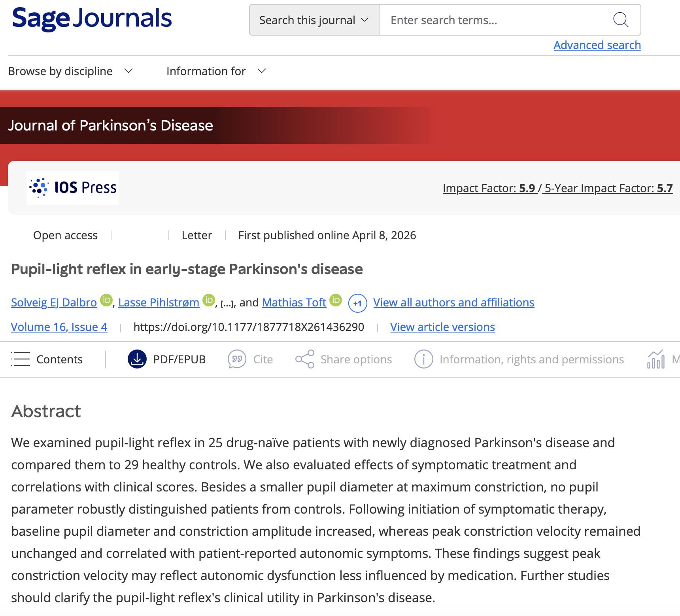Viewport: 680px width, 616px height.
Task: Click the magnifying glass search icon
Action: [621, 20]
